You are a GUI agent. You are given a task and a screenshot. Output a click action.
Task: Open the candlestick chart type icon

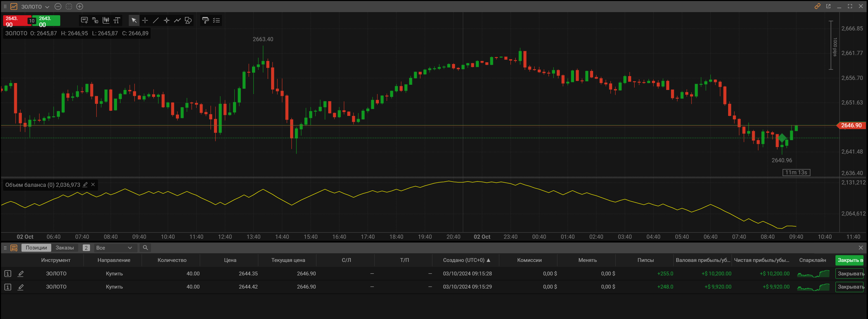tap(106, 20)
